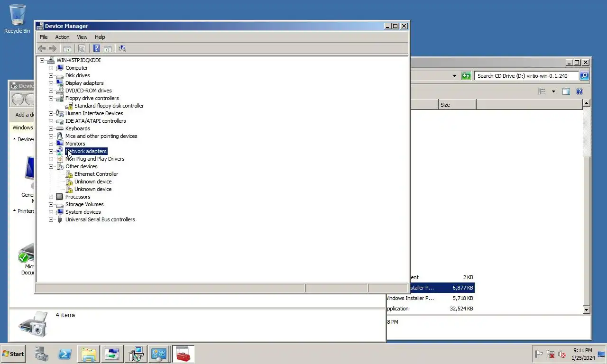The image size is (607, 364).
Task: Open the File menu
Action: (44, 37)
